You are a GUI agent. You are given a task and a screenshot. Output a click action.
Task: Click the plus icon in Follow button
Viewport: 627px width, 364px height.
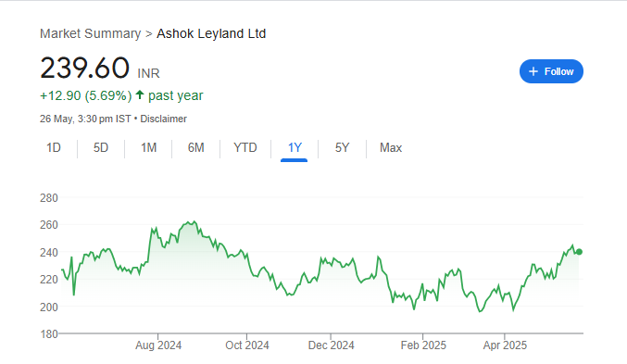click(x=533, y=71)
